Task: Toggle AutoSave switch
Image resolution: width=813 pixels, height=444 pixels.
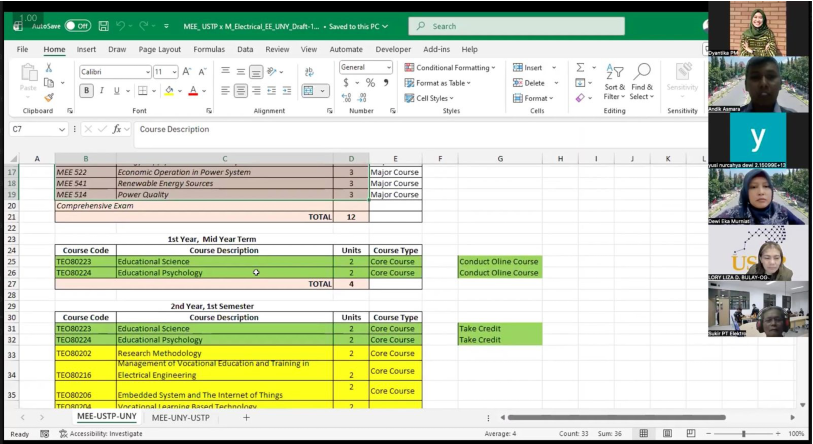Action: click(x=78, y=26)
